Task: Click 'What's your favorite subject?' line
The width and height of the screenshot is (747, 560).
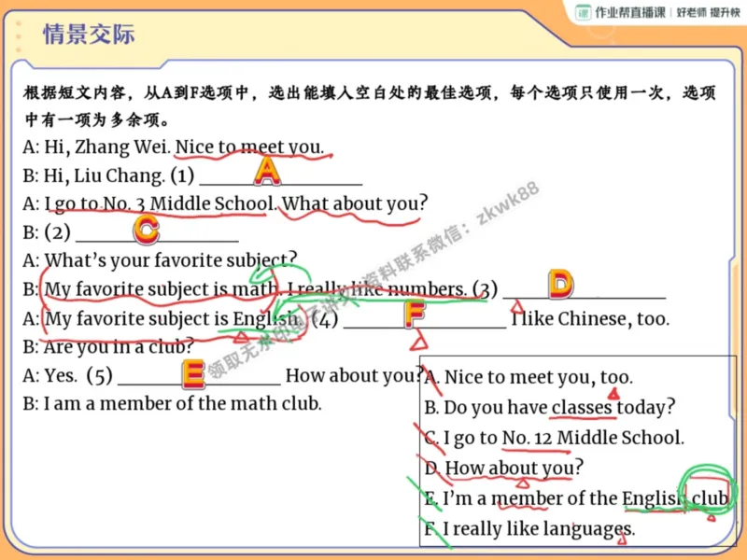Action: click(160, 260)
